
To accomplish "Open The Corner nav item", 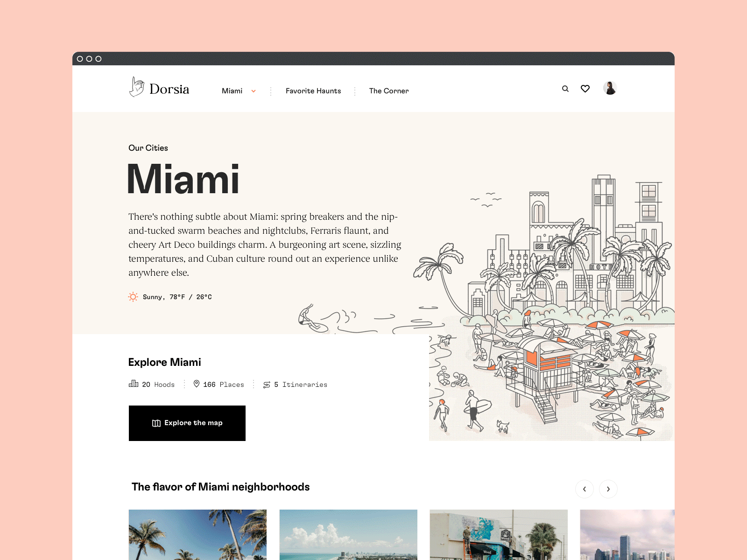I will (x=389, y=91).
